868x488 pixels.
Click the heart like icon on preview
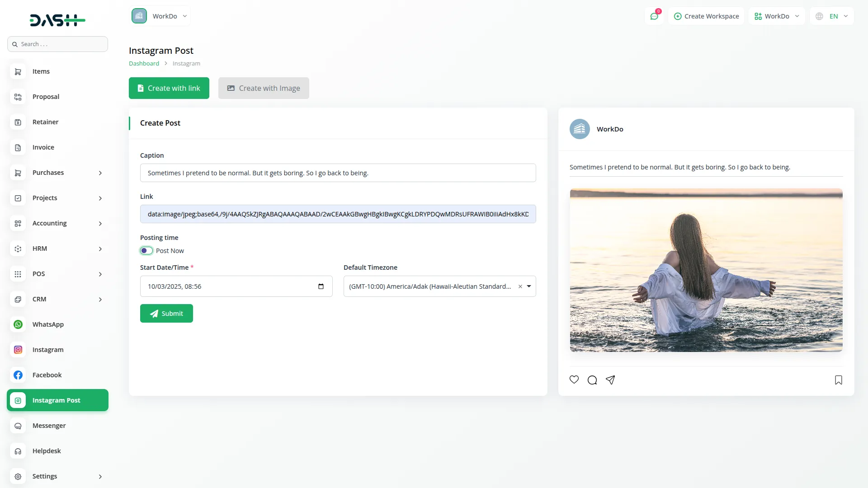point(574,380)
